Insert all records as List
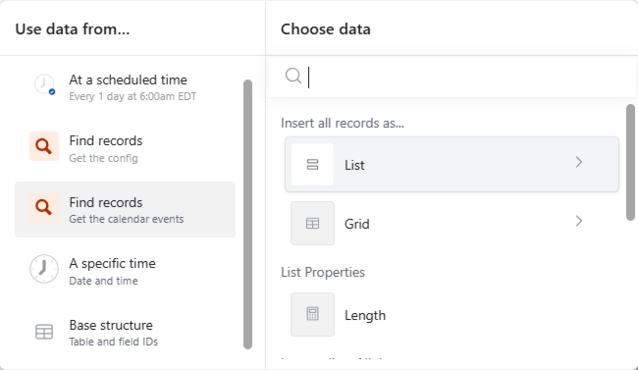The width and height of the screenshot is (638, 370). tap(452, 164)
